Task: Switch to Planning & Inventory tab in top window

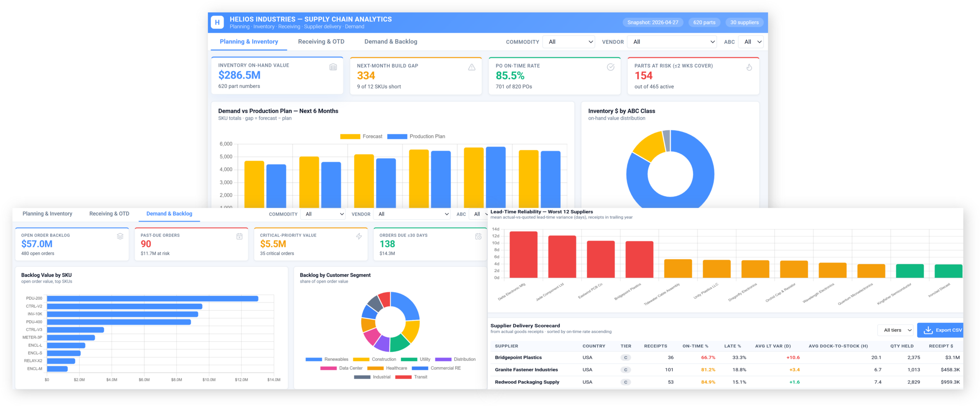Action: (x=249, y=41)
